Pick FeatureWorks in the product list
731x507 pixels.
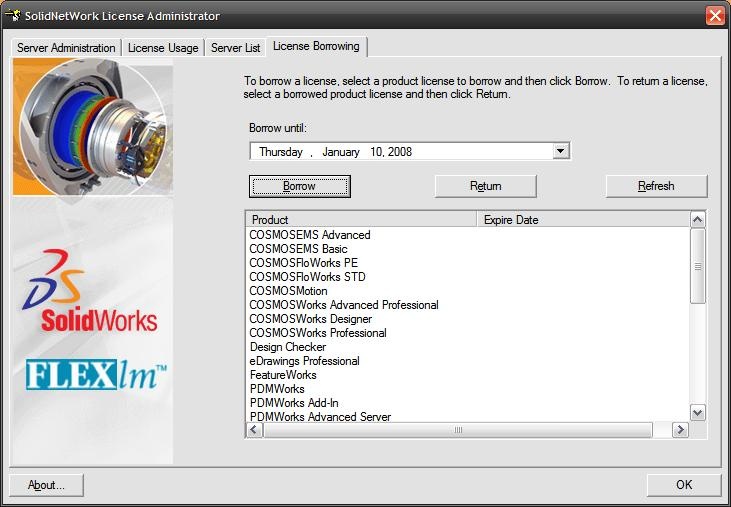point(283,375)
